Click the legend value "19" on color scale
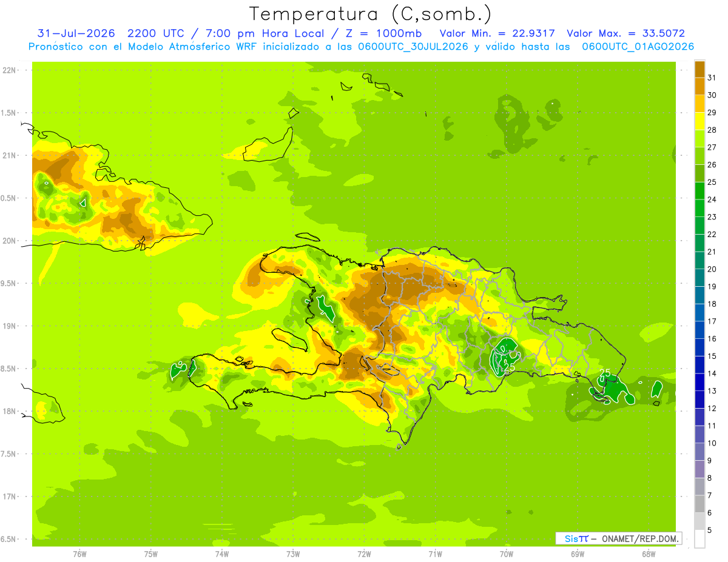 tap(712, 287)
